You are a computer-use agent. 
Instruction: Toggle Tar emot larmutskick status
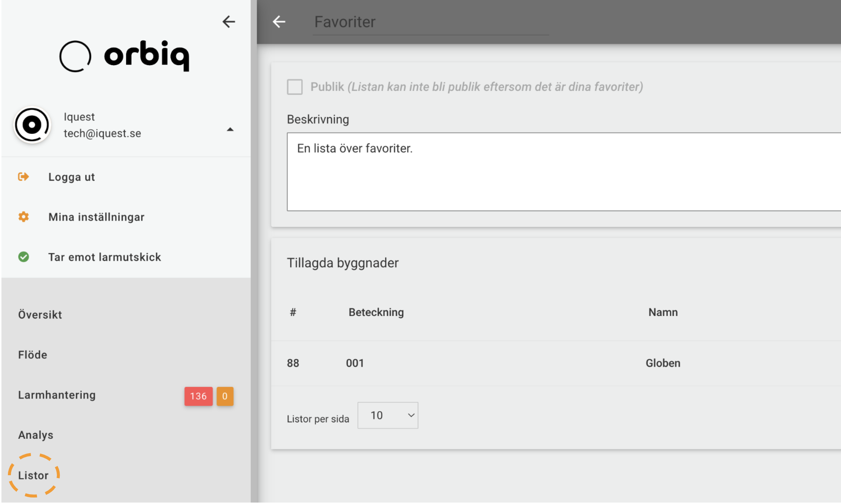click(104, 257)
